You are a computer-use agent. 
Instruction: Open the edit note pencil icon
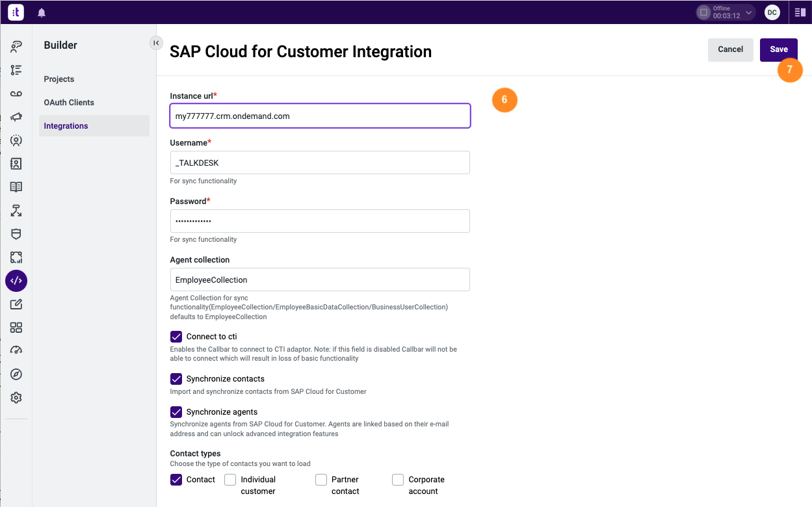tap(16, 304)
